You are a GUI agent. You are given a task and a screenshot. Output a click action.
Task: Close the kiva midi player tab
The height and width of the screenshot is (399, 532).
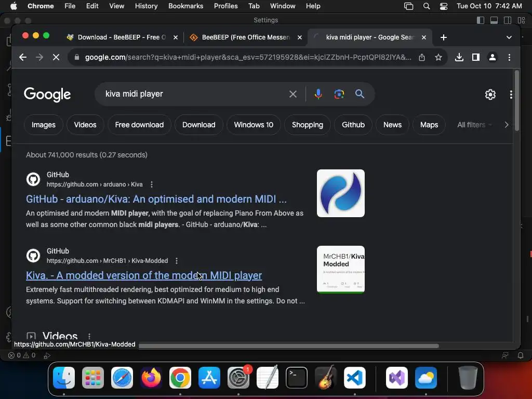[424, 37]
